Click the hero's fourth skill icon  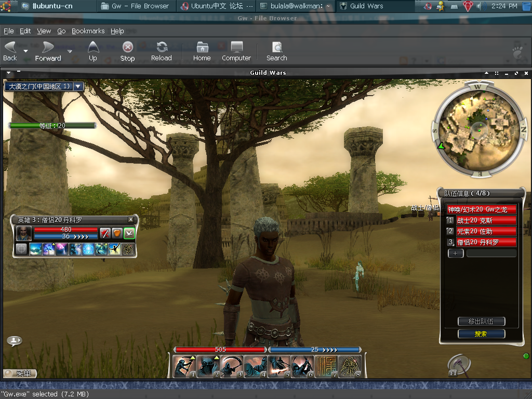75,249
